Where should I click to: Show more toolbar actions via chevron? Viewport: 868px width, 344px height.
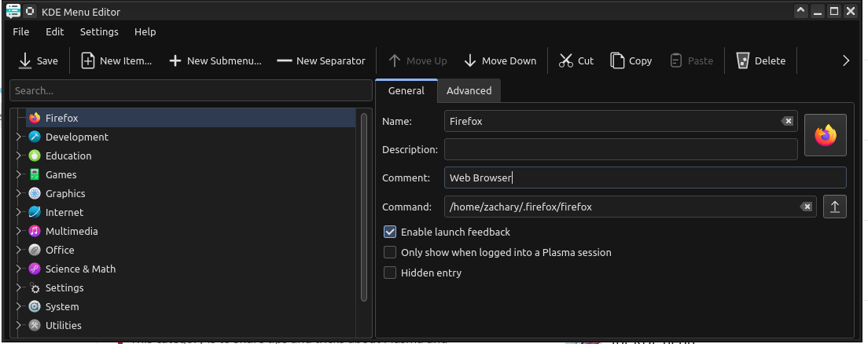845,60
